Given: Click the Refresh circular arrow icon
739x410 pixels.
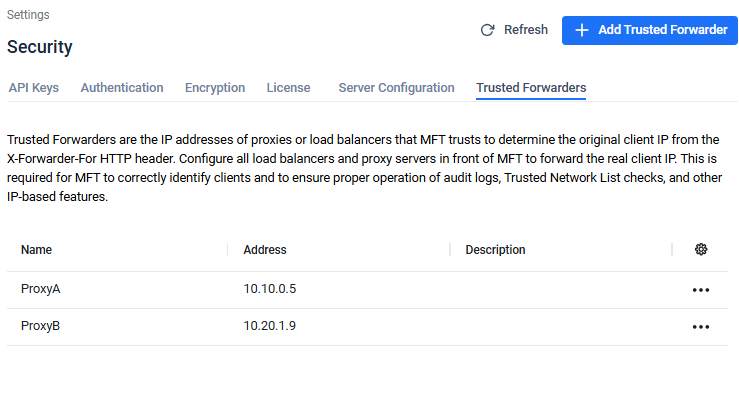Looking at the screenshot, I should click(488, 30).
